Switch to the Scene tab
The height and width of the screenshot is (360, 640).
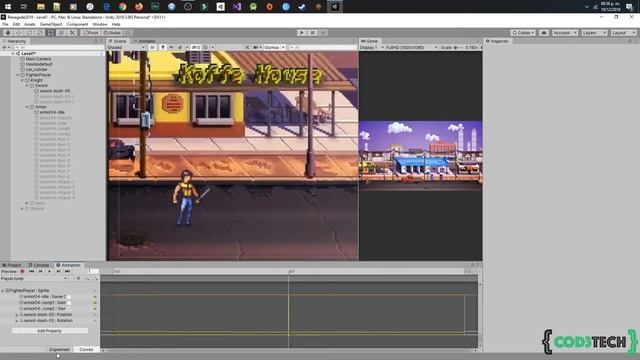(118, 41)
